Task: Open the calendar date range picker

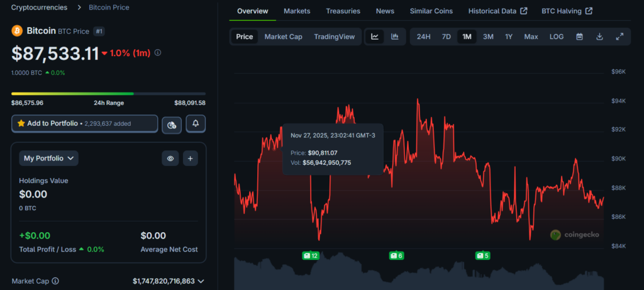Action: pyautogui.click(x=579, y=36)
